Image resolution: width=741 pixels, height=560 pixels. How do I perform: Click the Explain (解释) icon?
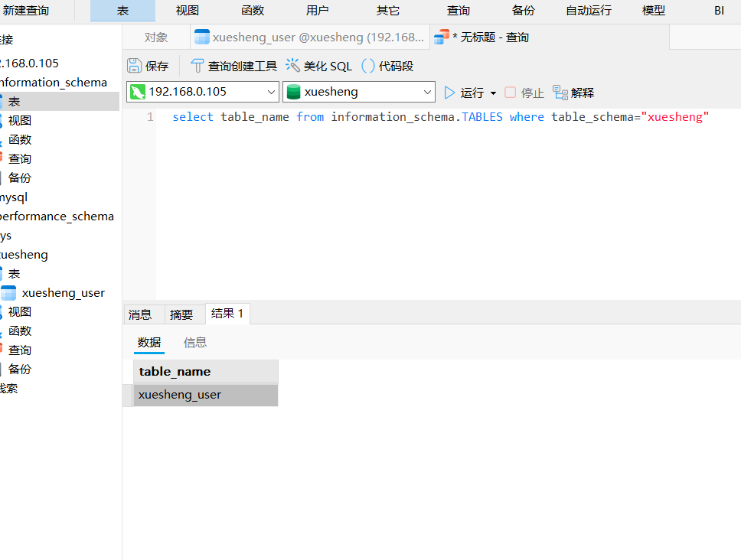coord(560,93)
